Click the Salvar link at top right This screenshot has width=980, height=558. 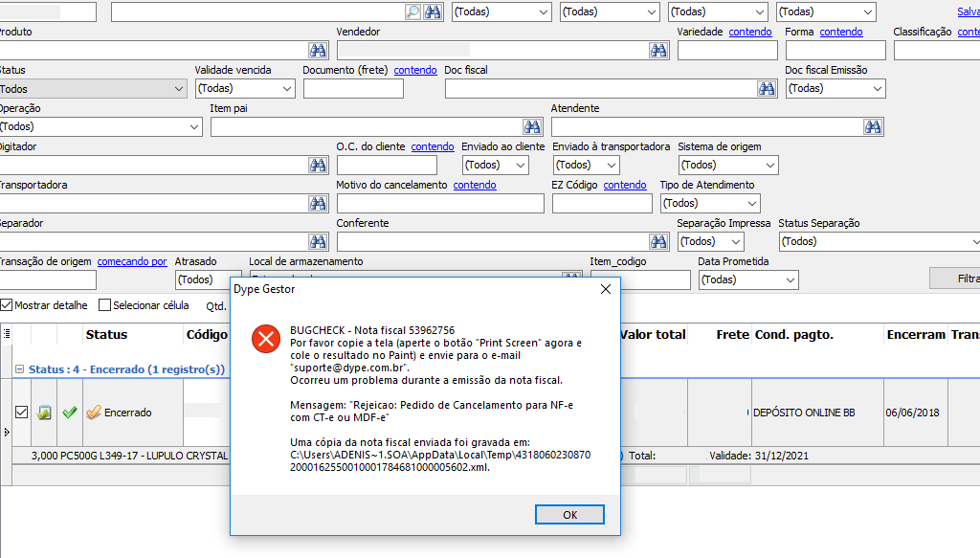[x=969, y=11]
